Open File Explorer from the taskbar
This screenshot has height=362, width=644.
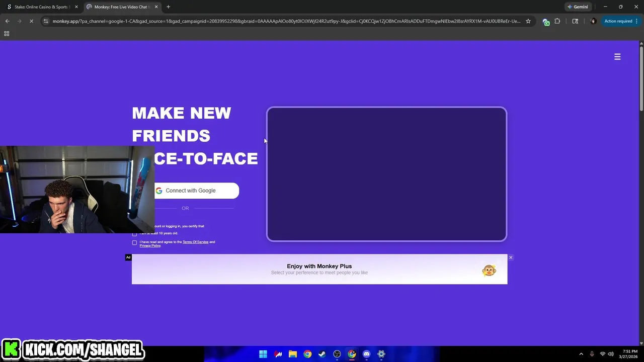293,354
